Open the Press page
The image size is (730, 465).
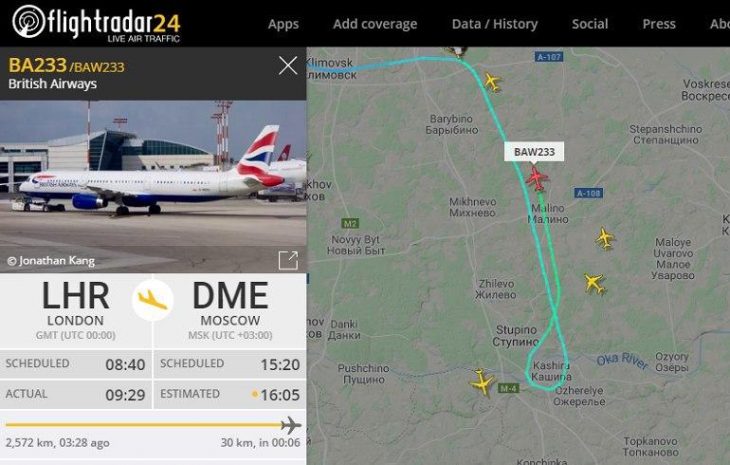(x=659, y=24)
